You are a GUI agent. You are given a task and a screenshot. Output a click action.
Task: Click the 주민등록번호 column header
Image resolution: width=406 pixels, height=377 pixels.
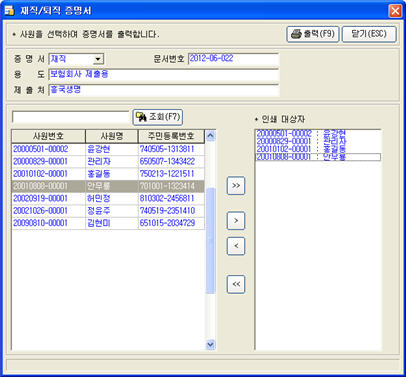171,136
